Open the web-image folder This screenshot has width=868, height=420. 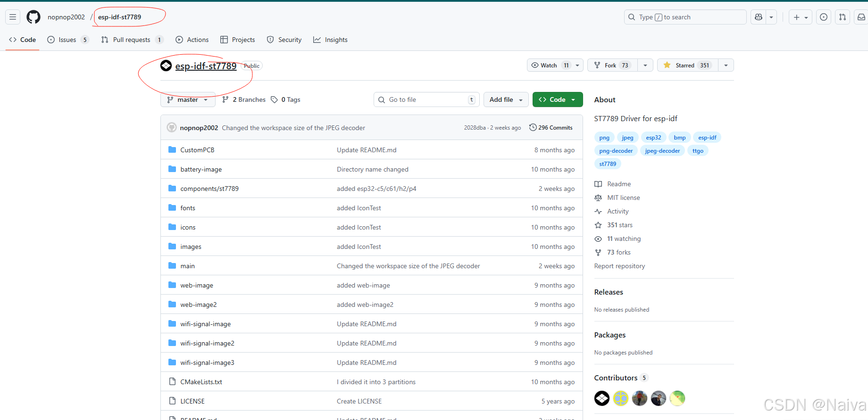click(x=197, y=285)
